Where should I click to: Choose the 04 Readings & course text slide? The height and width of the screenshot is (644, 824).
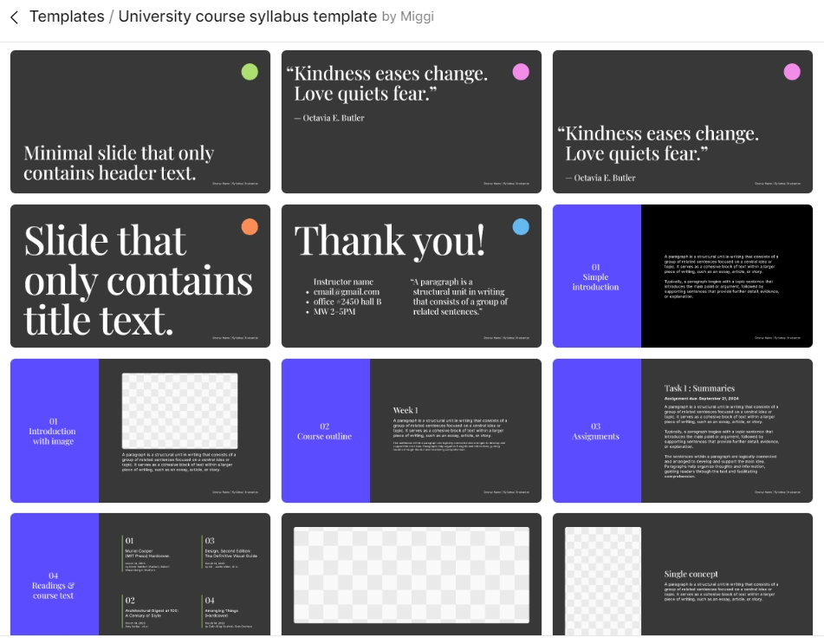click(x=140, y=574)
